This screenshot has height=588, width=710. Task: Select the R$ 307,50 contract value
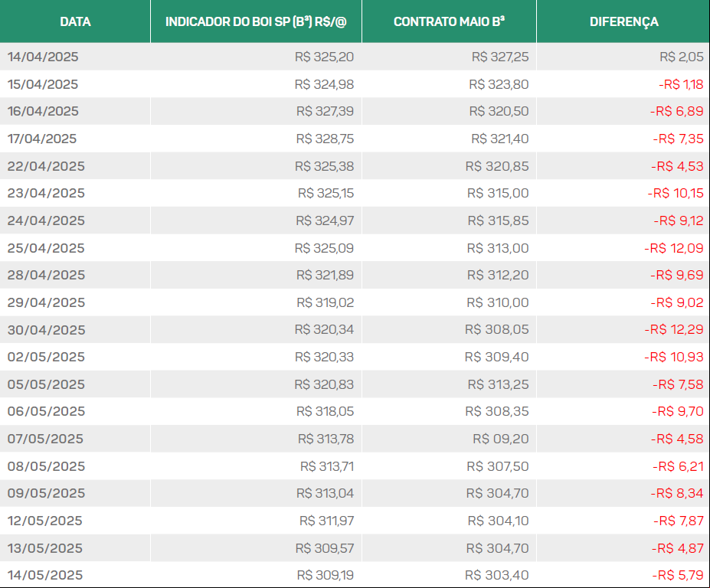click(x=498, y=467)
